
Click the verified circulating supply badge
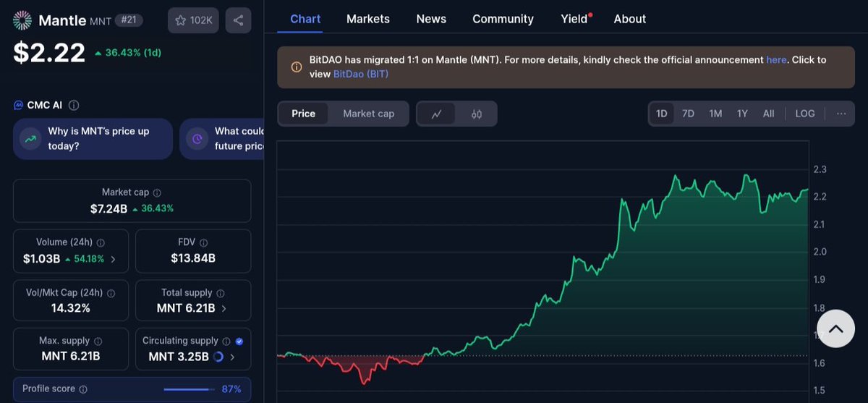[x=239, y=341]
